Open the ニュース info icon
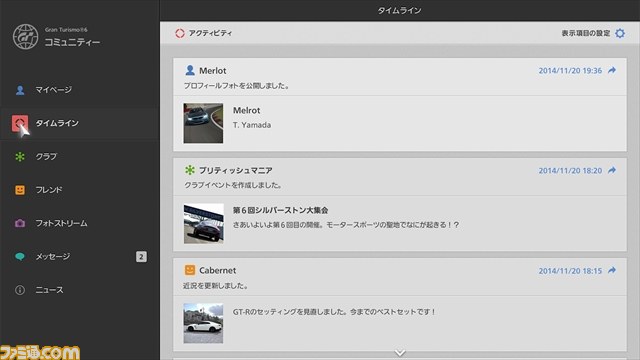This screenshot has width=640, height=360. point(20,290)
